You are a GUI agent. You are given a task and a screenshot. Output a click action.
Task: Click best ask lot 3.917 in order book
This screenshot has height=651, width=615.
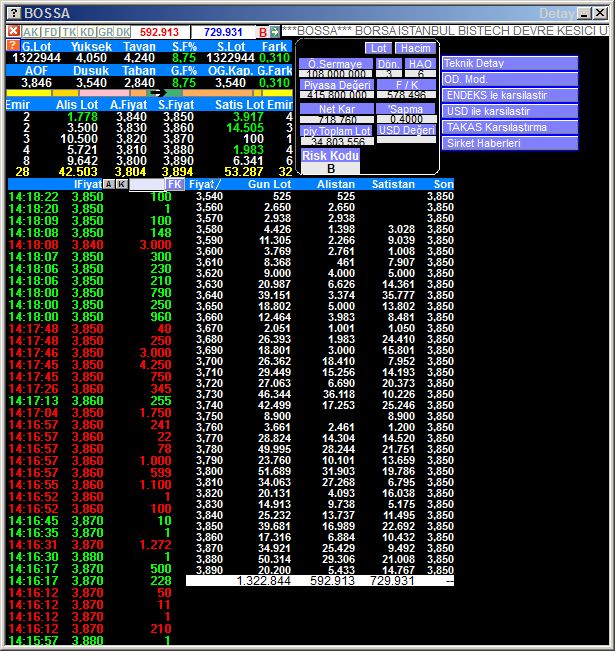[248, 117]
